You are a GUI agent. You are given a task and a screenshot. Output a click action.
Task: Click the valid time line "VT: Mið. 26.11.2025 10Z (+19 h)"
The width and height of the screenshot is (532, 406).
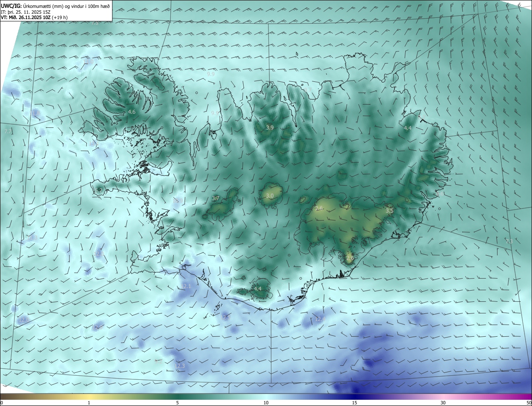pos(34,17)
